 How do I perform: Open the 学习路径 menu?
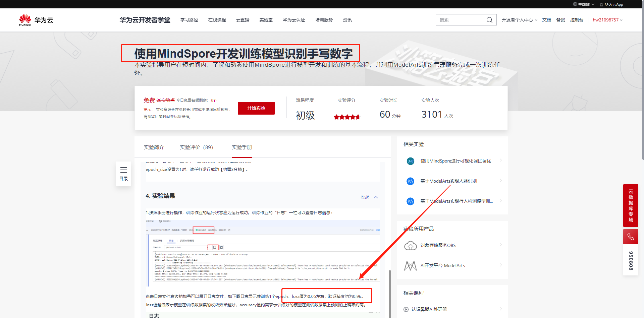(x=189, y=20)
